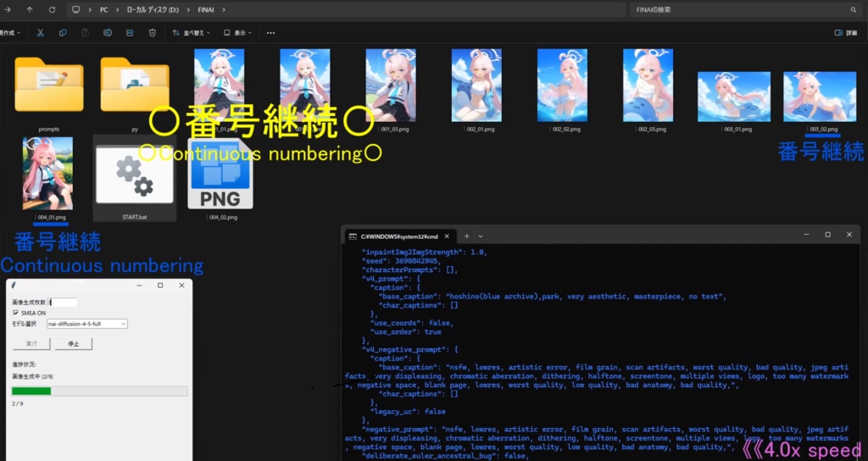Open the terminal tab dropdown chevron
Screen dimensions: 868x461
(481, 236)
